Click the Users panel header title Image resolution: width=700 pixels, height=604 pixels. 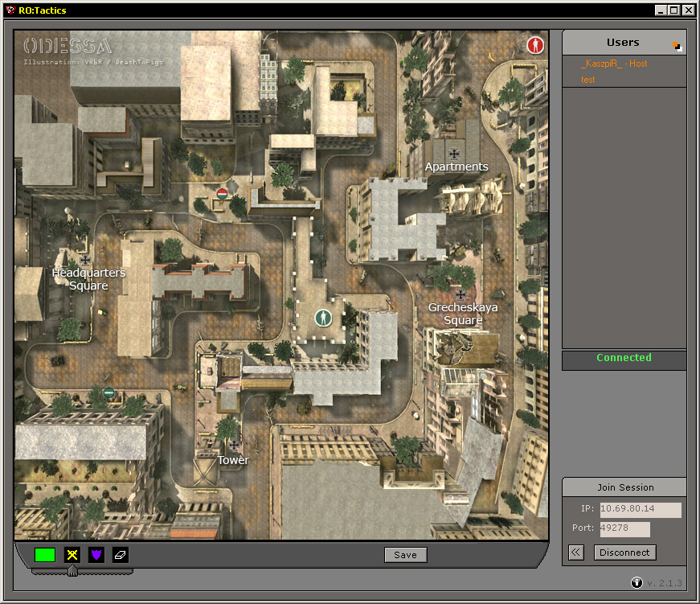tap(623, 43)
